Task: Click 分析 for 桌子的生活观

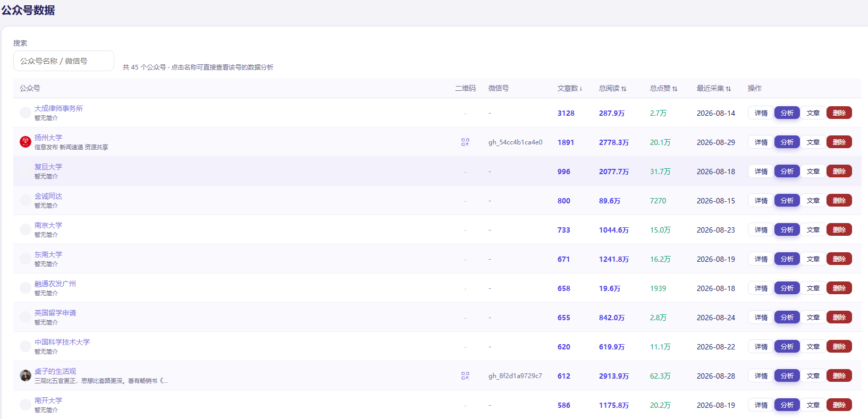Action: tap(787, 376)
